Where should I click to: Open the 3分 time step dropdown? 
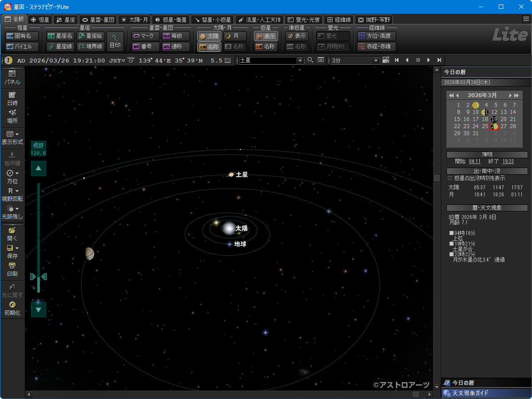pos(376,60)
